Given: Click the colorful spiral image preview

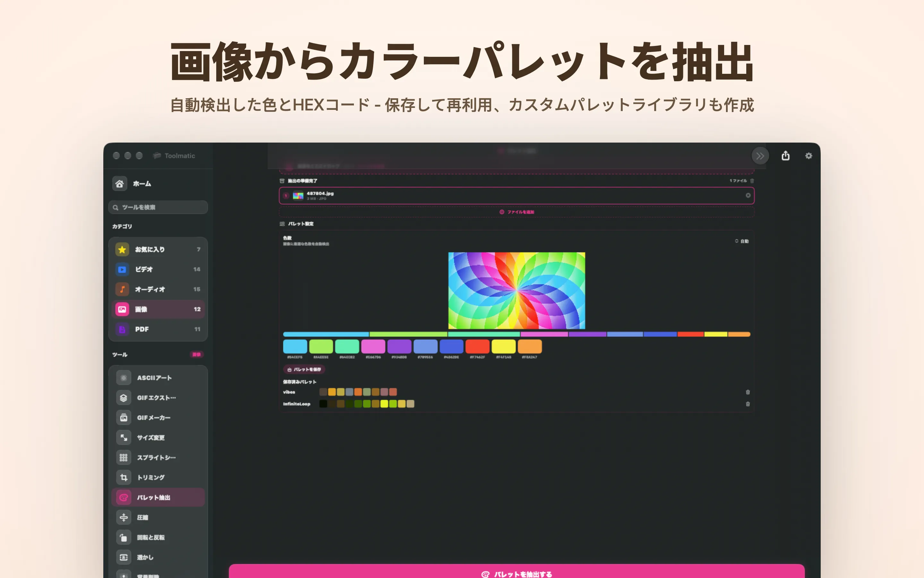Looking at the screenshot, I should pos(517,291).
